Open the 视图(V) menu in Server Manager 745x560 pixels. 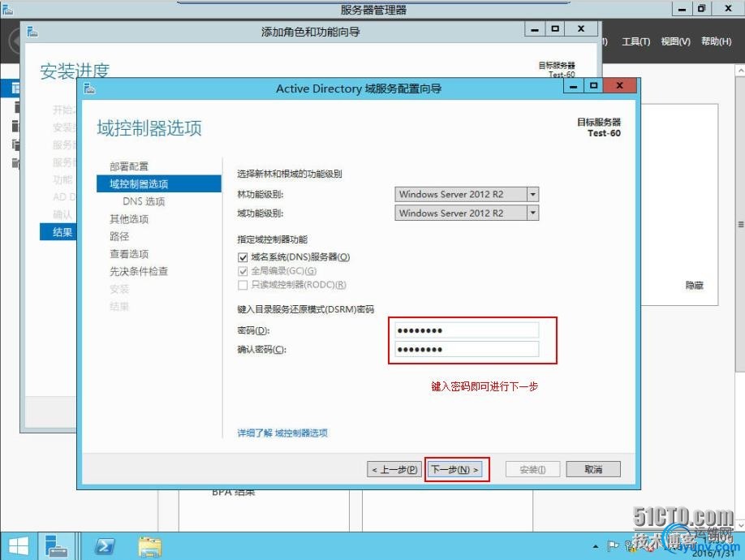(x=675, y=42)
